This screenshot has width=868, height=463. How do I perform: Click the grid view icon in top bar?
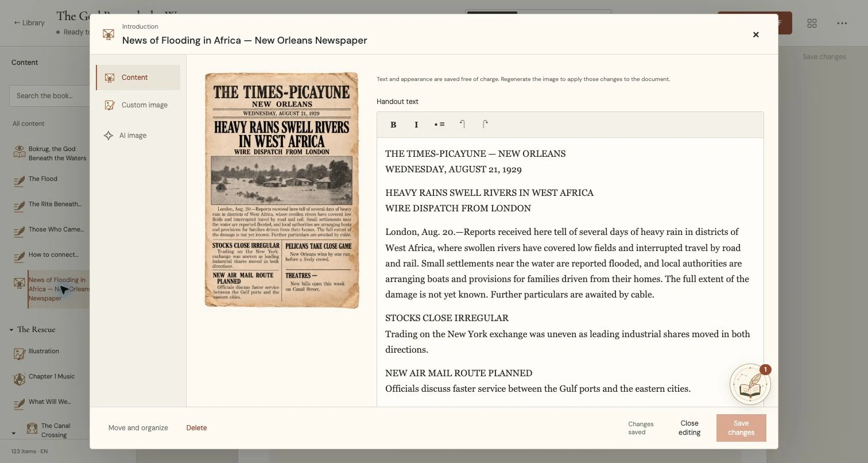pyautogui.click(x=812, y=23)
